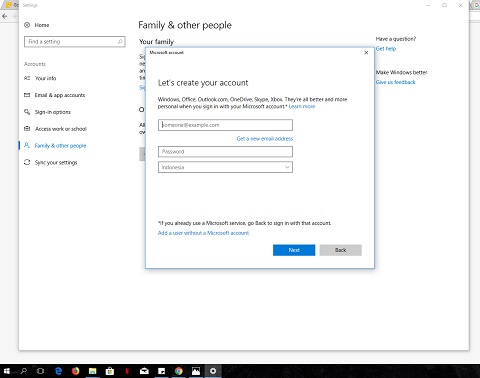Click the Get help link

point(386,49)
